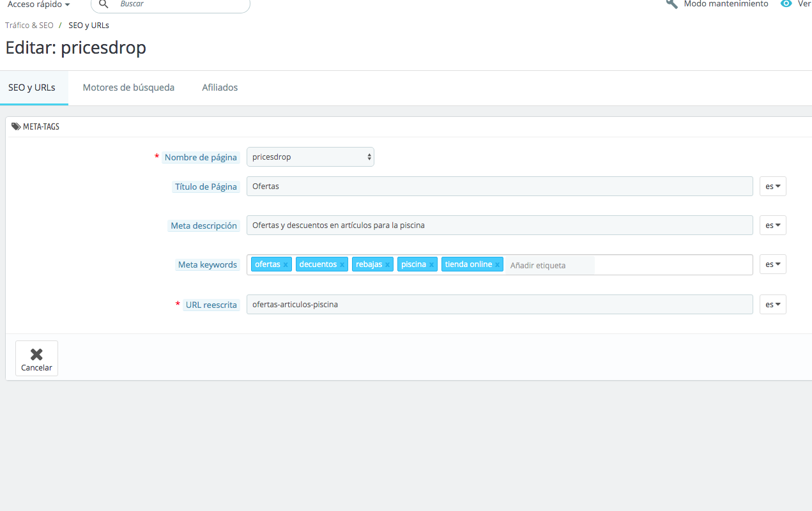Click the META-TAGS panel heading text

coord(41,127)
